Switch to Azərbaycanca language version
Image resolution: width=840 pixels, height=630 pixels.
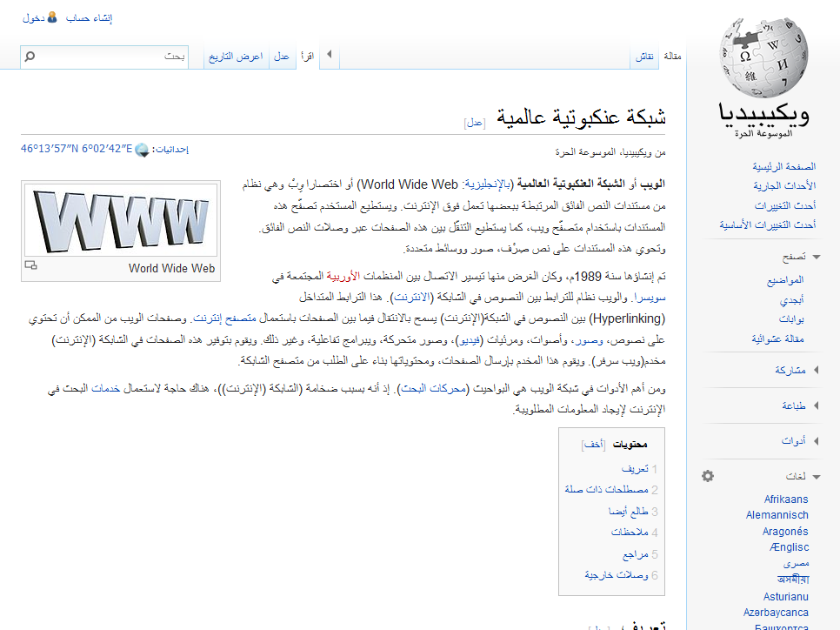tap(776, 613)
